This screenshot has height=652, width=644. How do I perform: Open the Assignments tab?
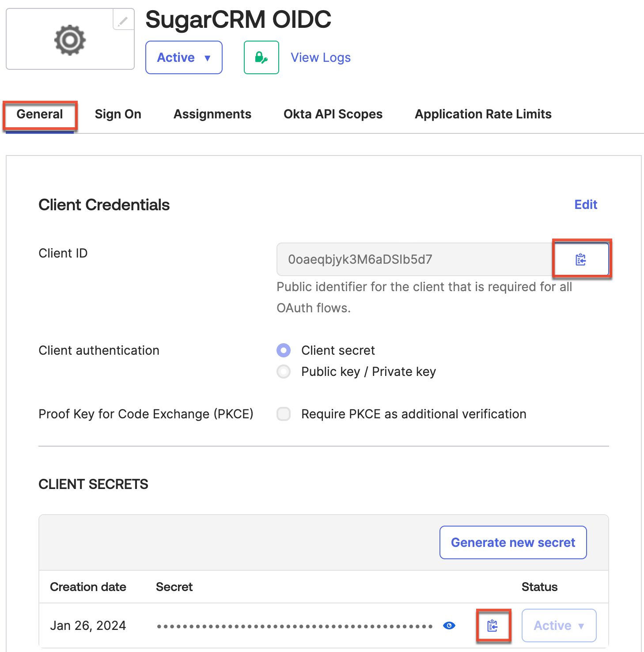212,114
